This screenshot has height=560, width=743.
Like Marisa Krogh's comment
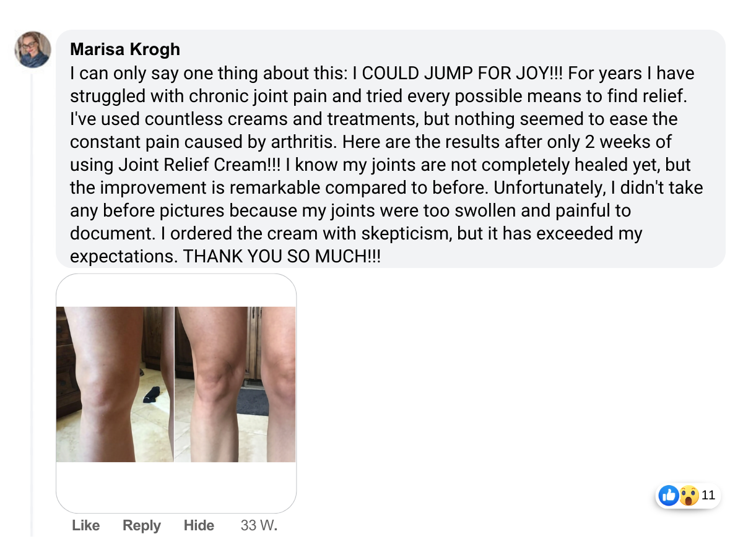tap(85, 525)
